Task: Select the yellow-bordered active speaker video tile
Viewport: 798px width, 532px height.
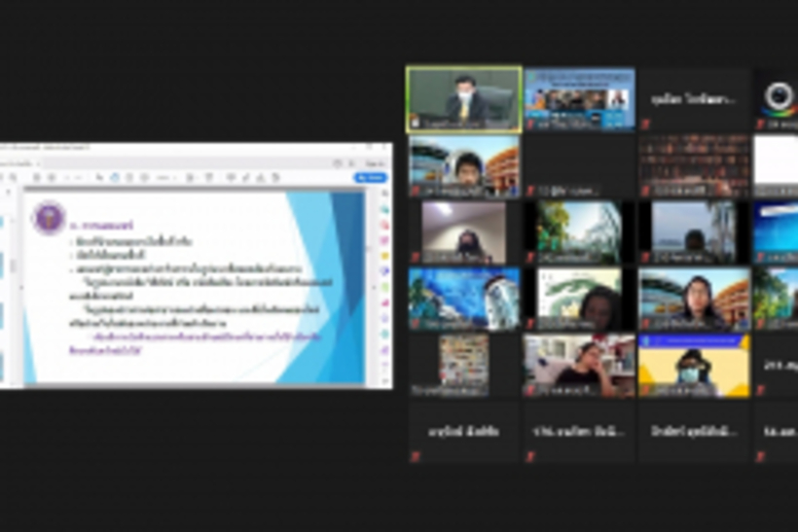Action: tap(463, 98)
